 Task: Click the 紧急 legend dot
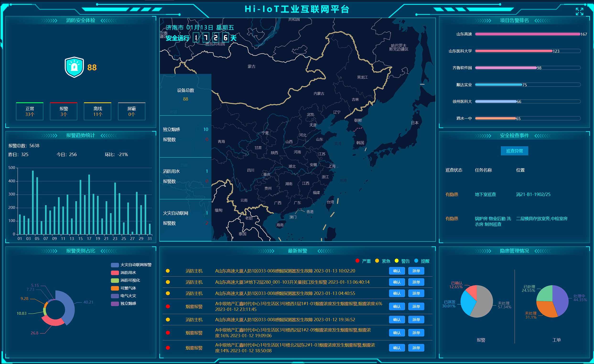pos(377,261)
